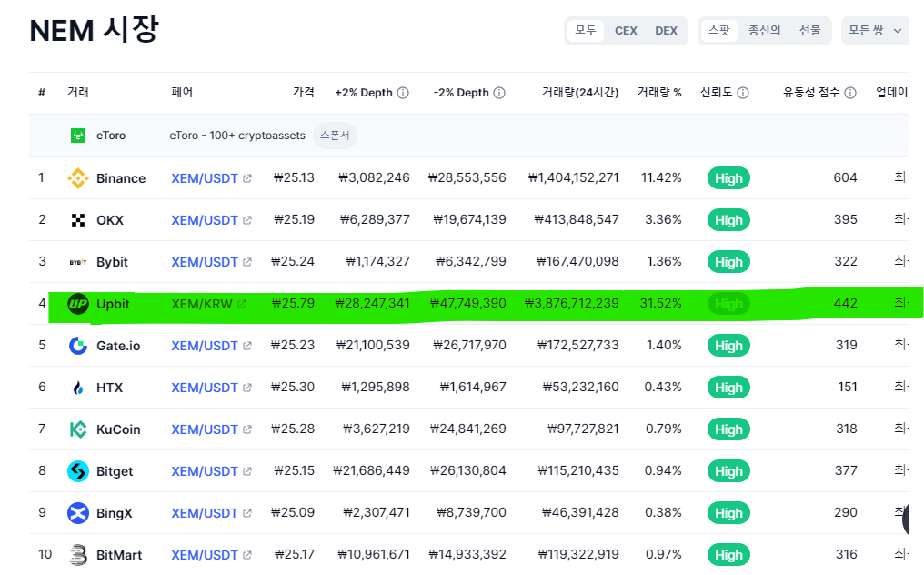Screen dimensions: 924x575
Task: Open Gate.io XEM/USDT pair link
Action: [x=205, y=346]
